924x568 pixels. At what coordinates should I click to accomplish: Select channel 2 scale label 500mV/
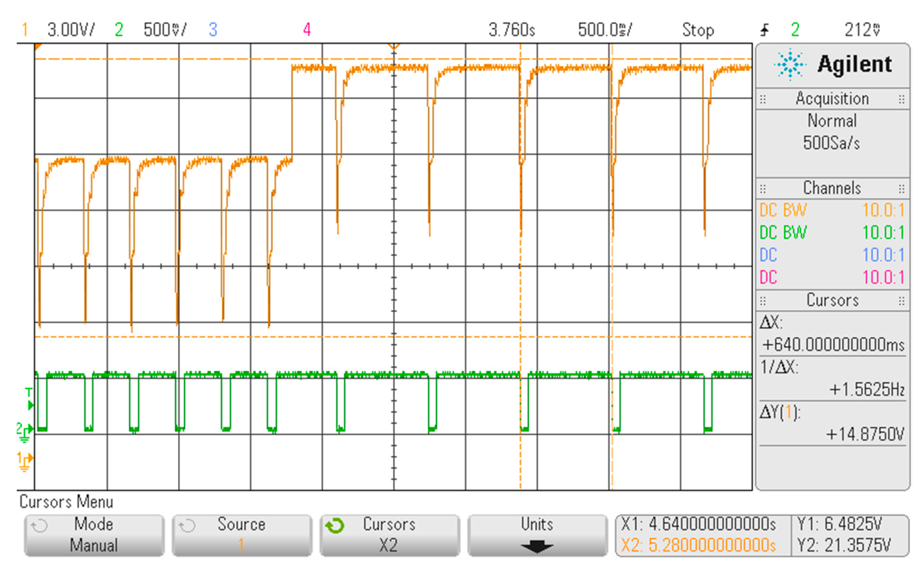point(165,30)
